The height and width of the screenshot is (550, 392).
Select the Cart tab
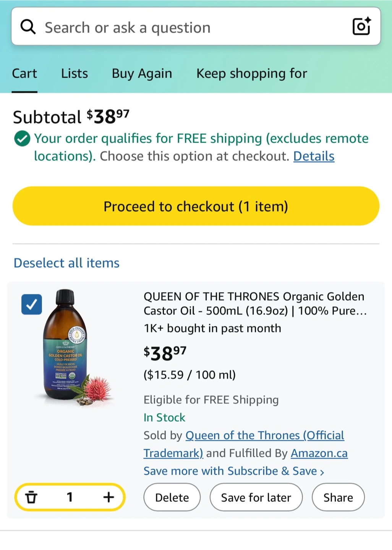pos(24,73)
